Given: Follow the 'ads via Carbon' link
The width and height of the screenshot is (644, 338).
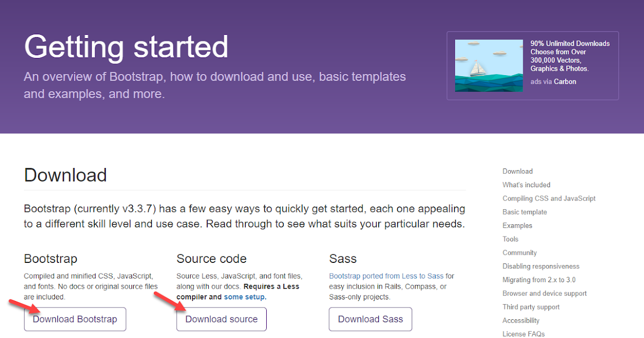Looking at the screenshot, I should (x=553, y=82).
